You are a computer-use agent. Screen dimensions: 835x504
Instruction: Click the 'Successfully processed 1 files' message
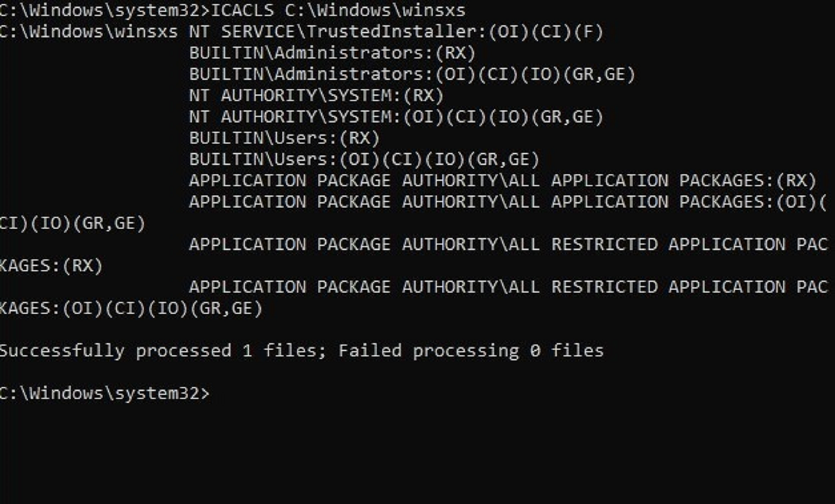pyautogui.click(x=162, y=351)
